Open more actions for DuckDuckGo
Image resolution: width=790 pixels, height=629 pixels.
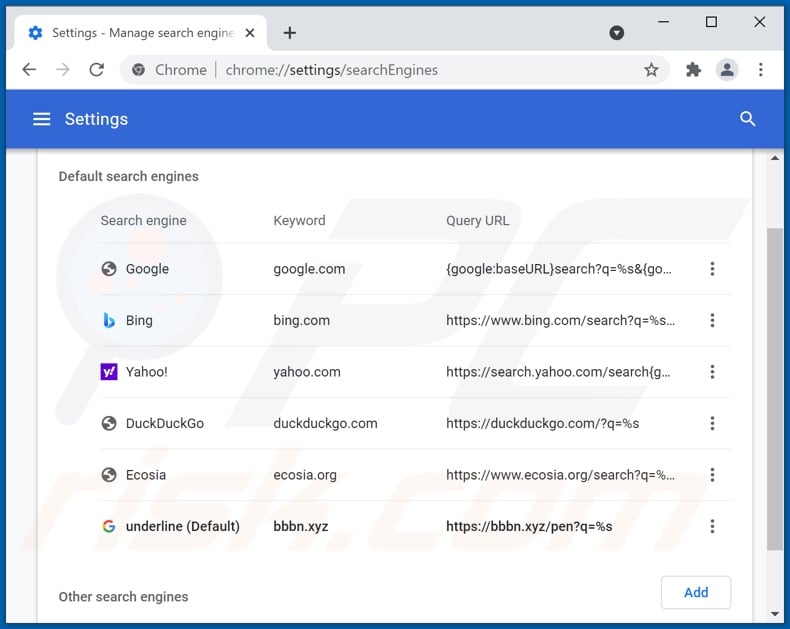(712, 423)
